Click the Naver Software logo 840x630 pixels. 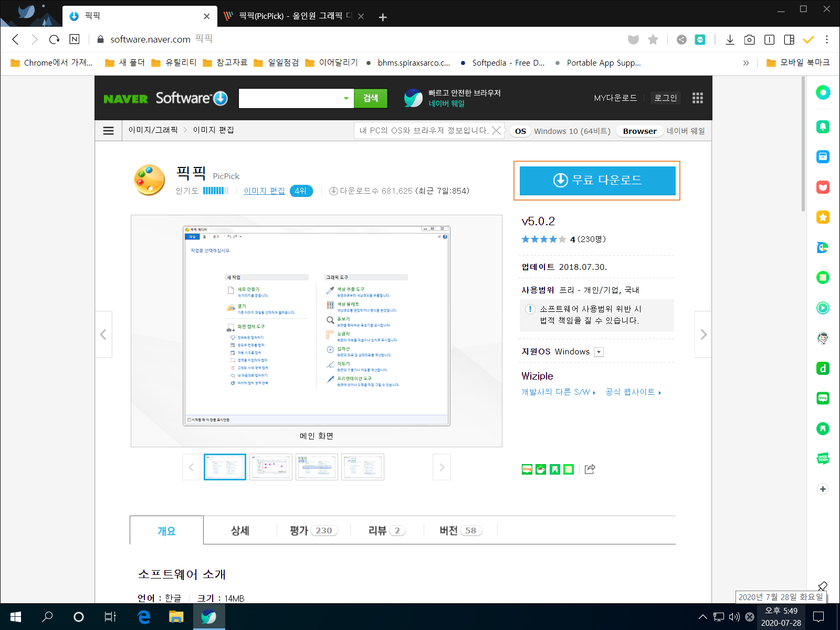click(x=166, y=98)
